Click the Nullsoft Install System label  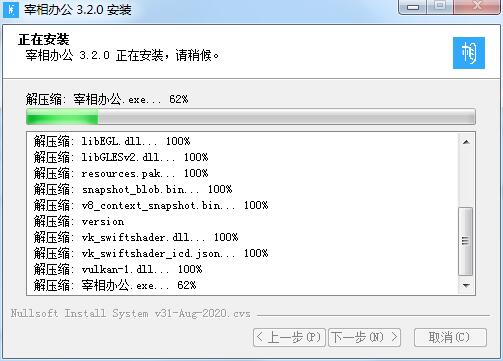click(x=130, y=314)
